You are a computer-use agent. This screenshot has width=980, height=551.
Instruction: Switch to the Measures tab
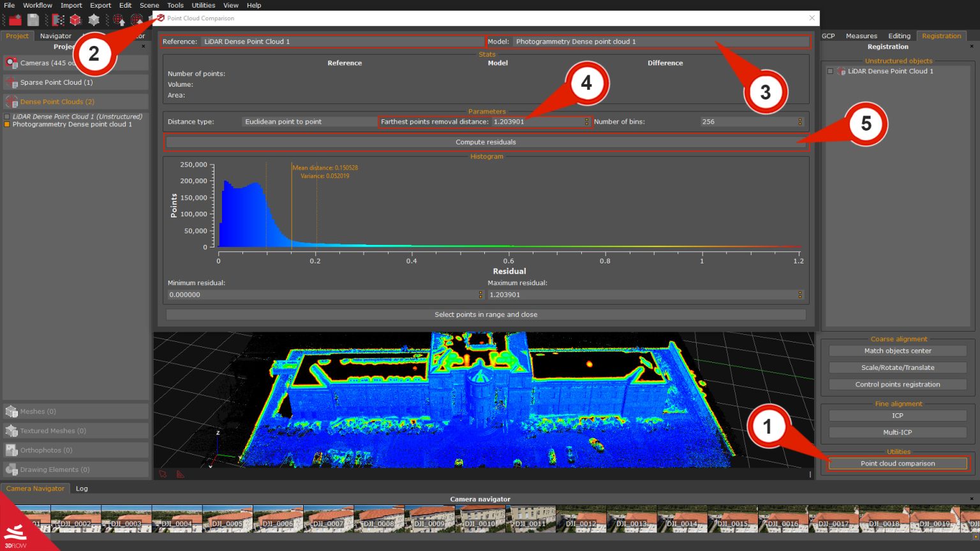click(861, 36)
